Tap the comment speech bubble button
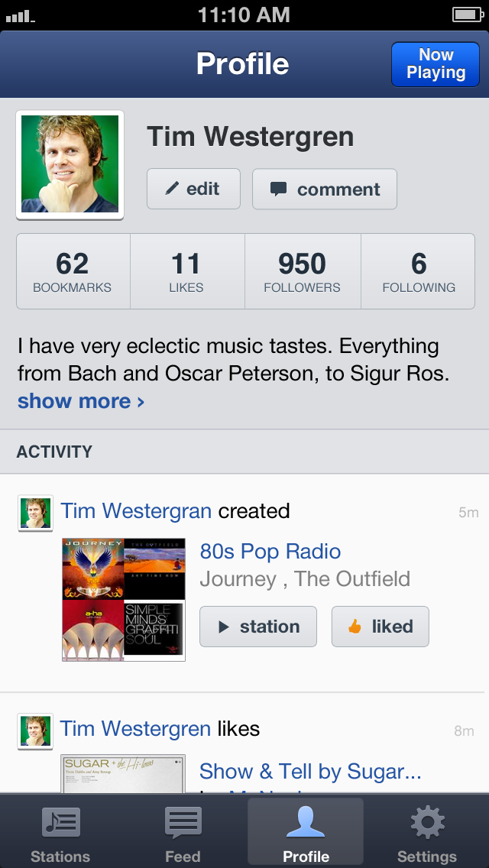 (x=325, y=189)
